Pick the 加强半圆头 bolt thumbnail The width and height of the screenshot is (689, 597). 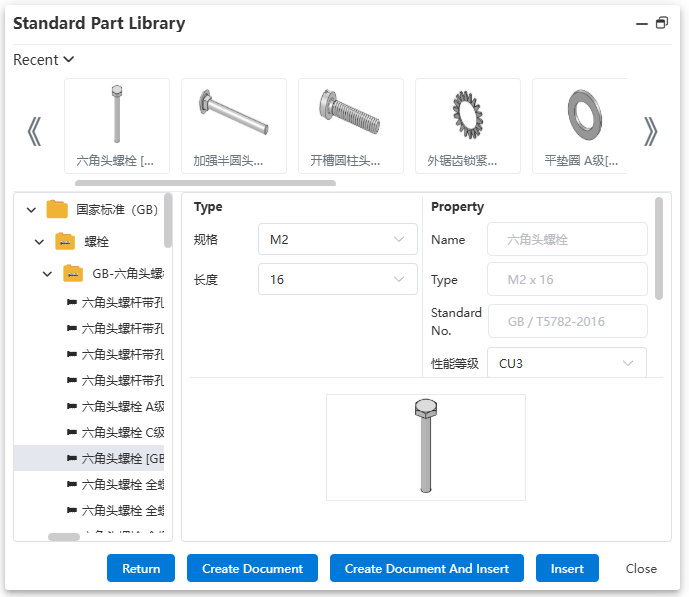click(234, 126)
